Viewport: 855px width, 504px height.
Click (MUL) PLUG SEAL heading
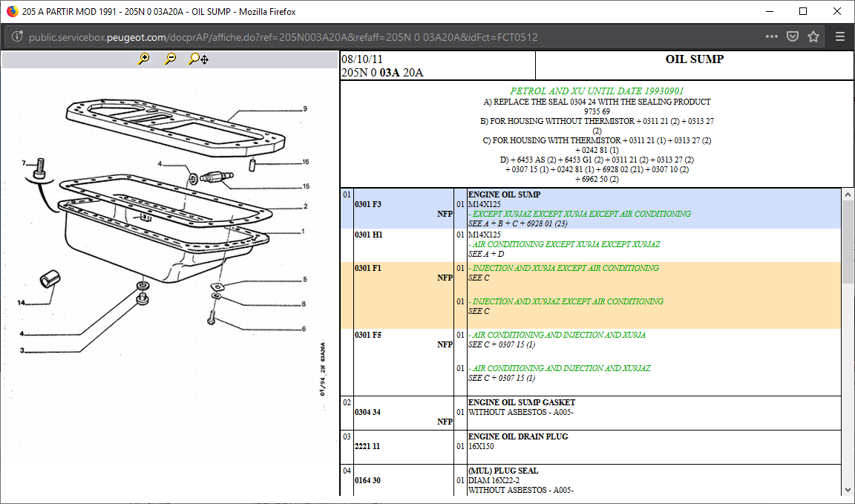click(x=502, y=471)
